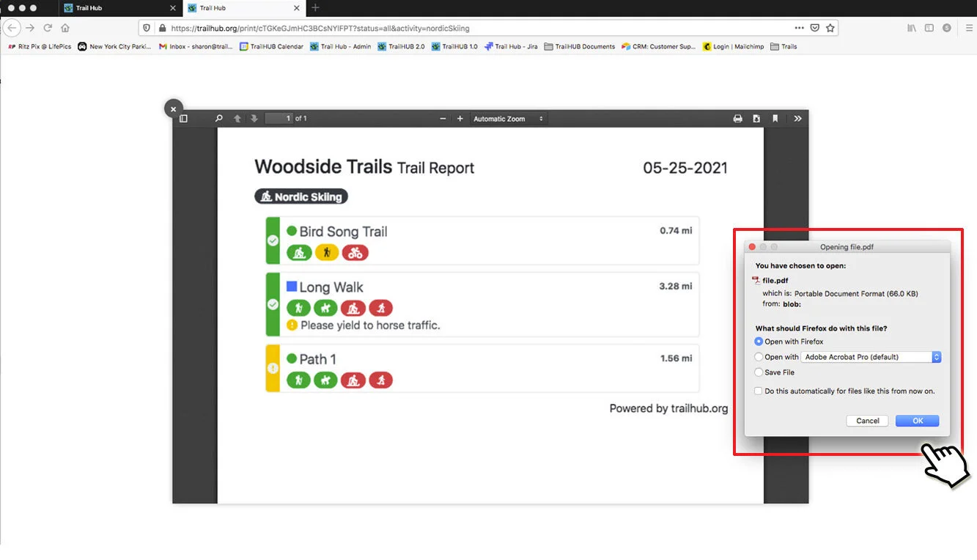Click Path 1 trail heading
Viewport: 977px width, 560px height.
[x=317, y=359]
